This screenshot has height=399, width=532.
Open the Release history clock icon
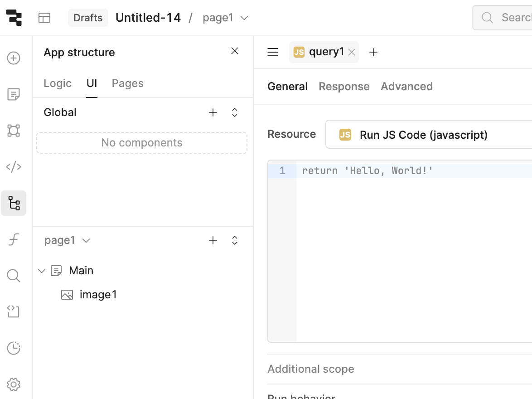14,348
